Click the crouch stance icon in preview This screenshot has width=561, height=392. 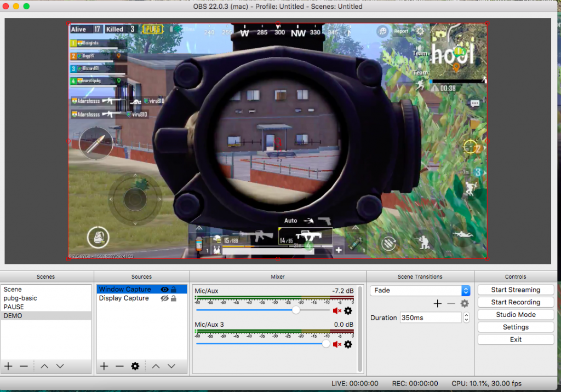423,242
